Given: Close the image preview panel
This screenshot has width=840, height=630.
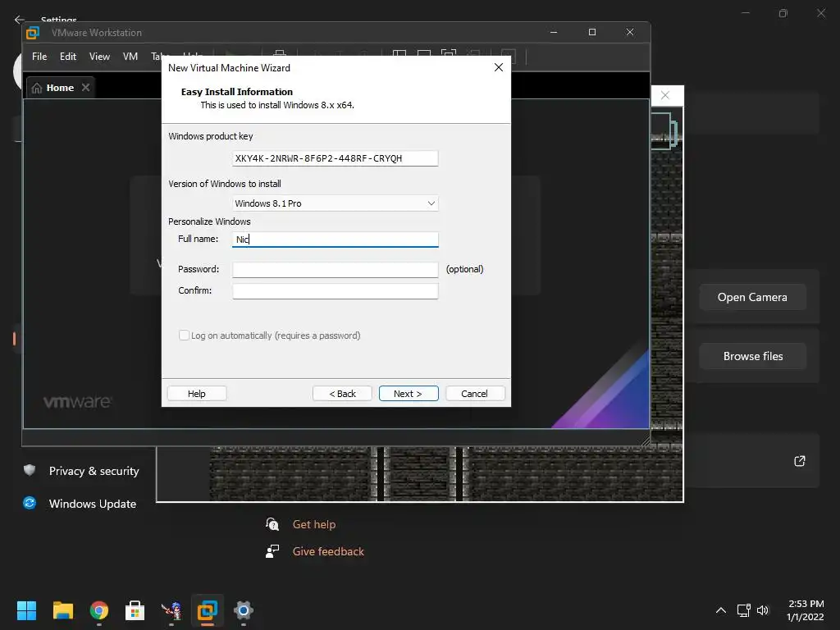Looking at the screenshot, I should 664,95.
